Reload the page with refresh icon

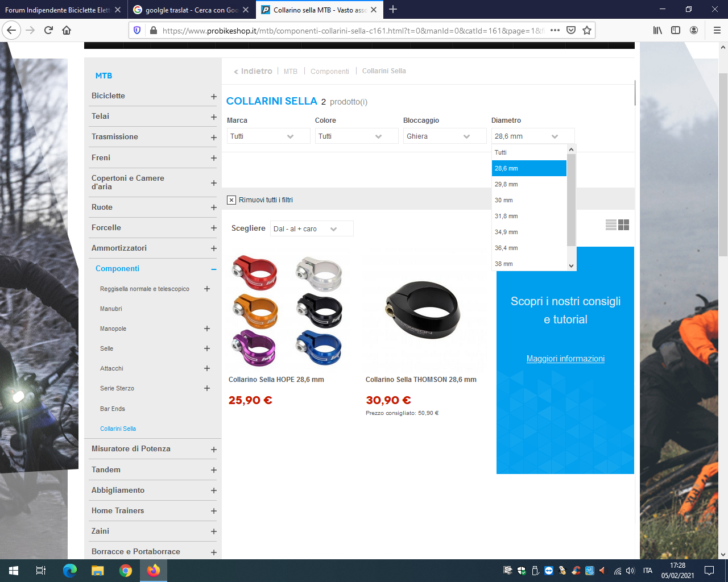(x=48, y=30)
